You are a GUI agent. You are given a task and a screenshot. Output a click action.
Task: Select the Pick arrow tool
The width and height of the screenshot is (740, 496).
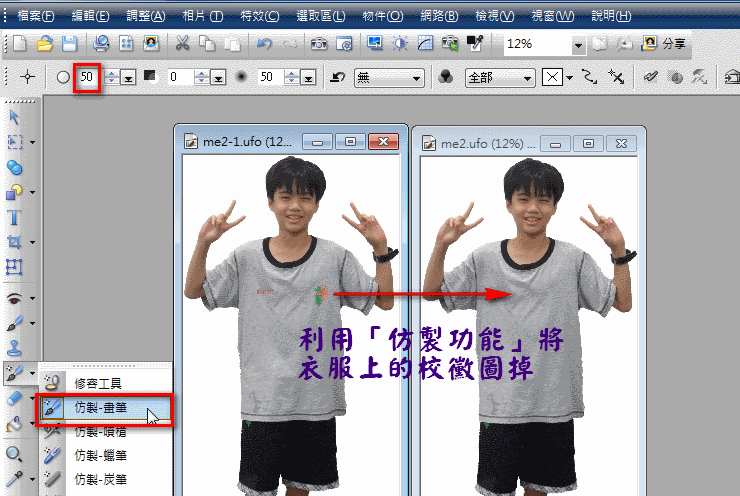click(14, 117)
